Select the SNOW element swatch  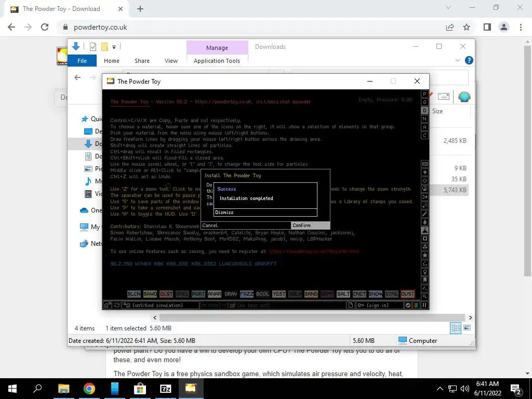[375, 294]
